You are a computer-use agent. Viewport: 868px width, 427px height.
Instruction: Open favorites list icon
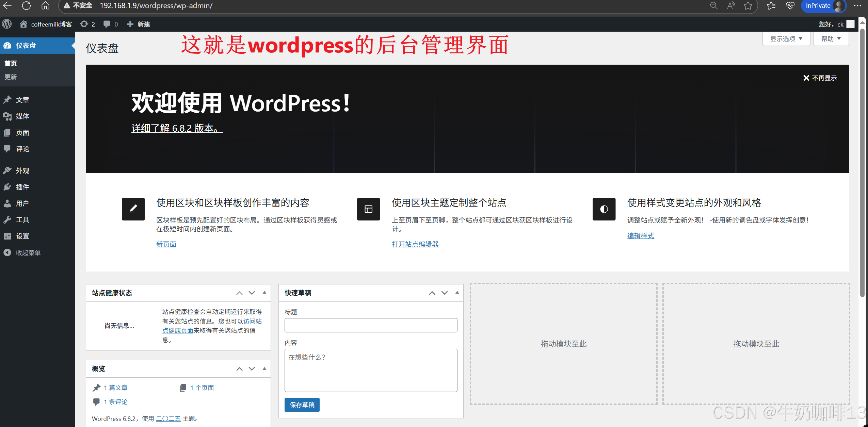point(771,5)
